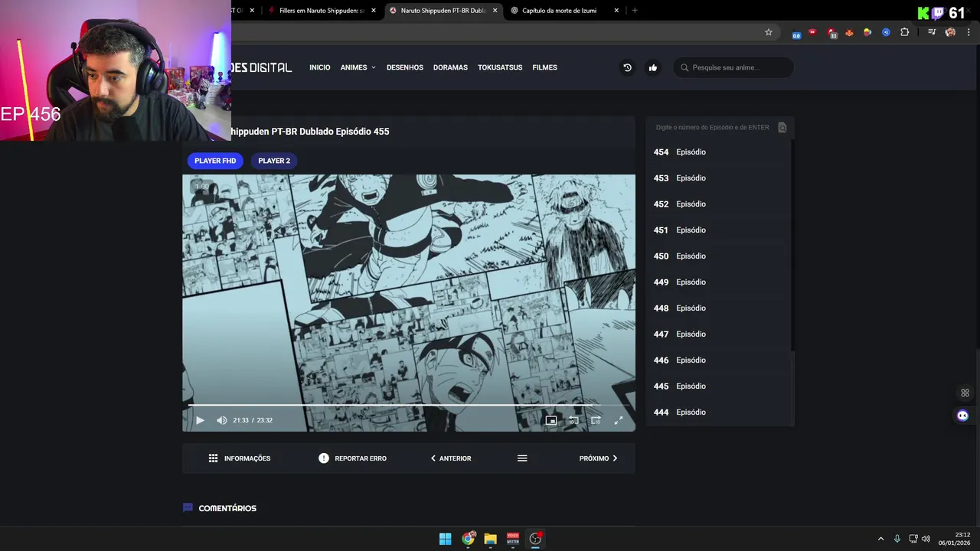Select the PLAYER FHD source
The height and width of the screenshot is (551, 980).
coord(215,161)
